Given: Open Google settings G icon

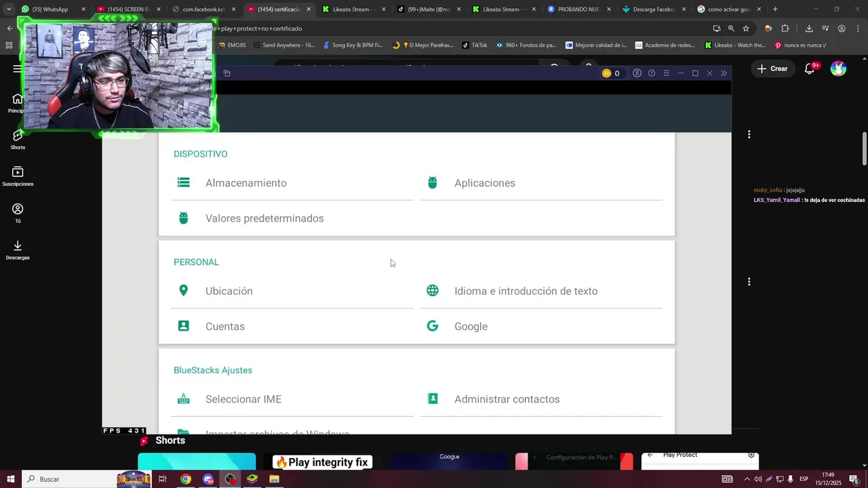Looking at the screenshot, I should click(433, 326).
